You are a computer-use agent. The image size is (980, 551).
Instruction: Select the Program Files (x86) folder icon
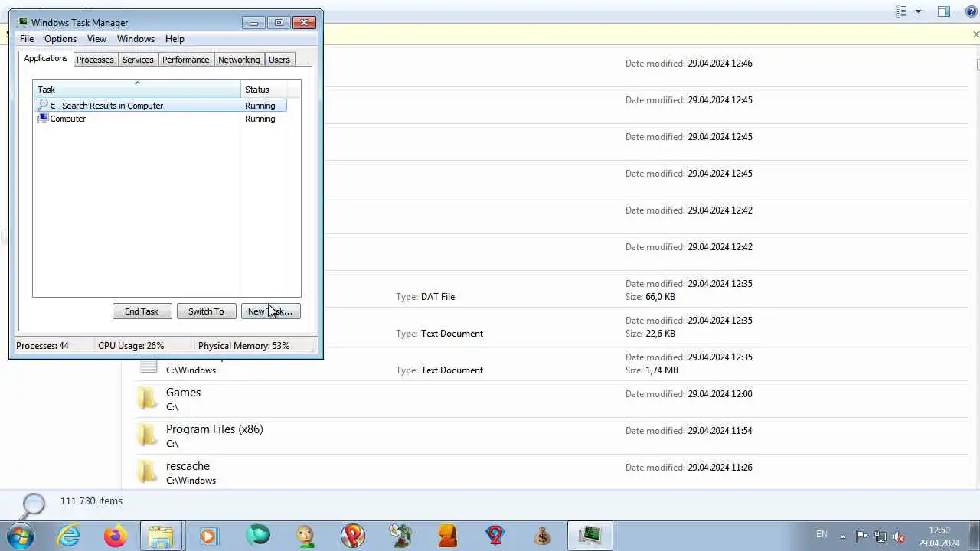[x=147, y=435]
